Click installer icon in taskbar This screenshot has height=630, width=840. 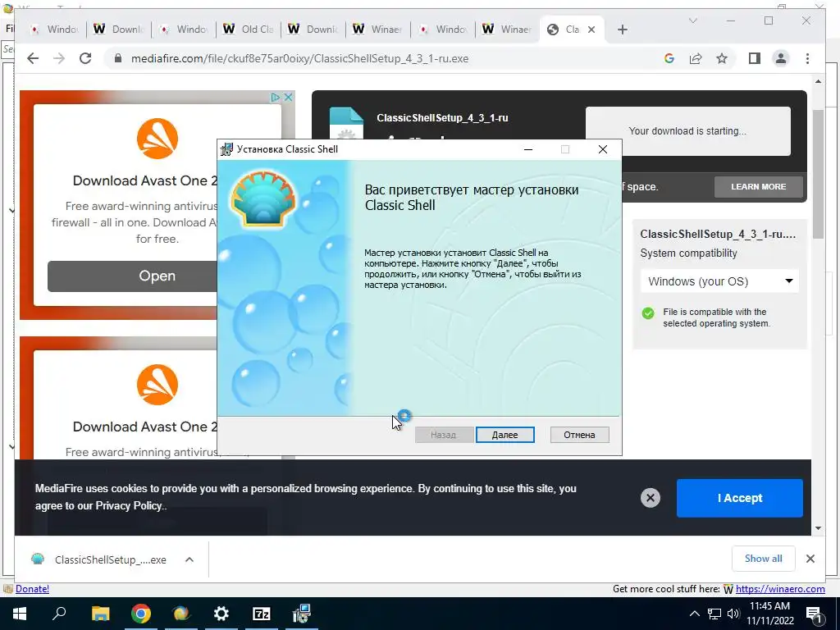pyautogui.click(x=302, y=614)
